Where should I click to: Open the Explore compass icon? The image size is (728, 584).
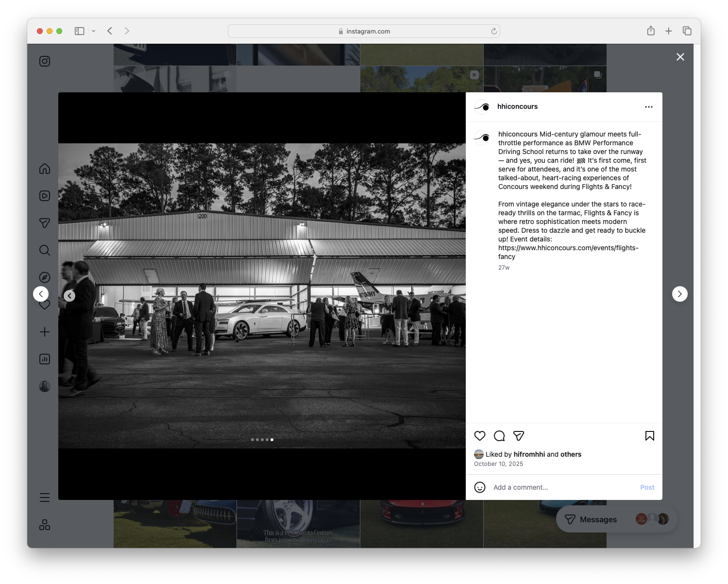(45, 277)
